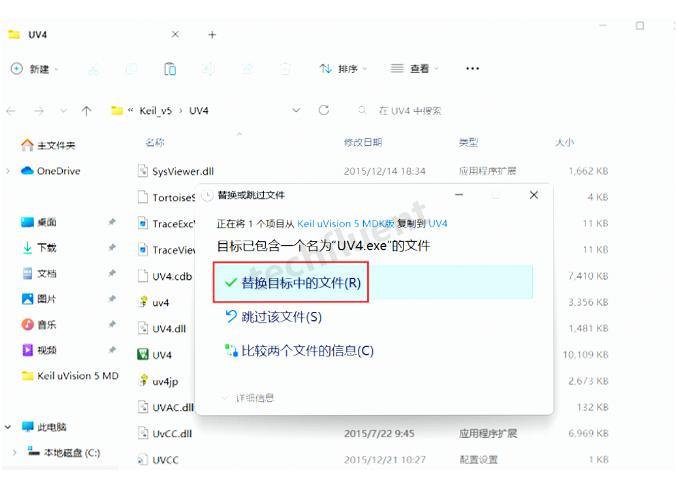Image resolution: width=677 pixels, height=488 pixels.
Task: Open Desktop (桌面) in sidebar
Action: pyautogui.click(x=39, y=222)
